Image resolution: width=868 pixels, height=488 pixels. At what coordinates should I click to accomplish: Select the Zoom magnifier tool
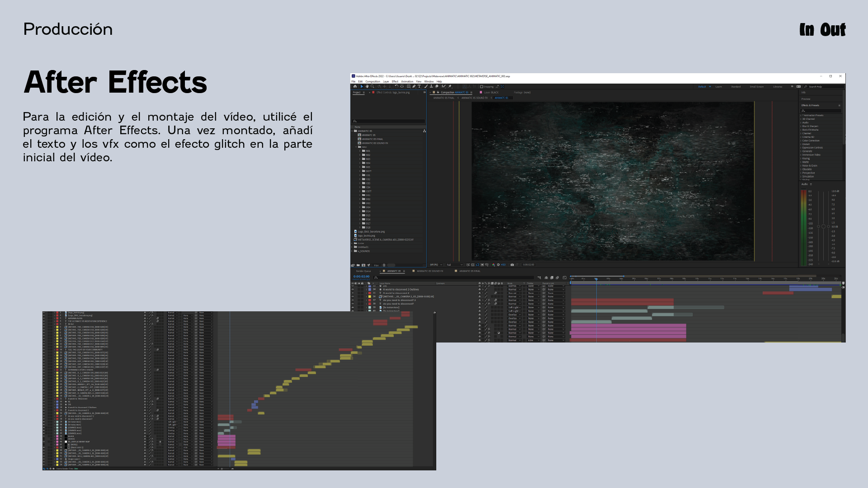coord(372,86)
